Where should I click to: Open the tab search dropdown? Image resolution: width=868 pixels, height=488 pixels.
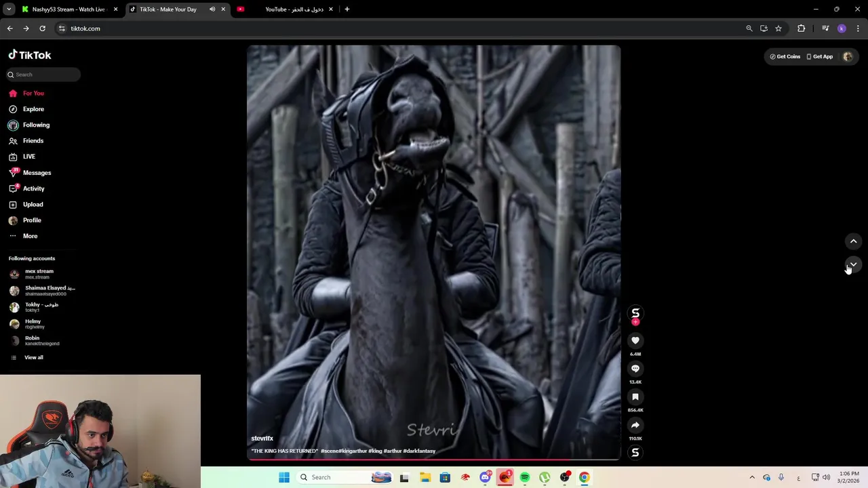(x=9, y=9)
